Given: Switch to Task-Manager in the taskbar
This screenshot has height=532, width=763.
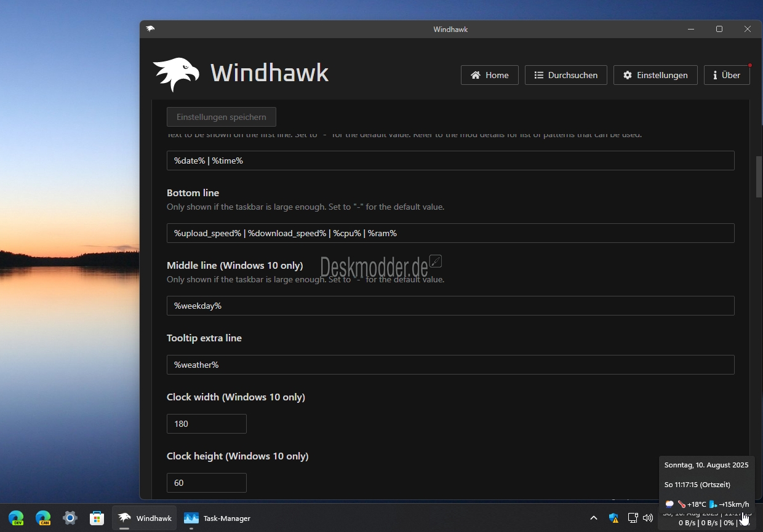Looking at the screenshot, I should 217,518.
